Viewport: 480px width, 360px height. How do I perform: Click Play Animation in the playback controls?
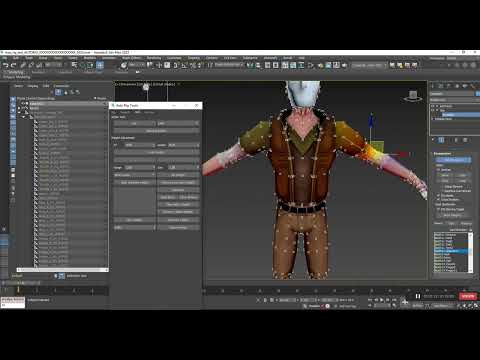point(382,300)
